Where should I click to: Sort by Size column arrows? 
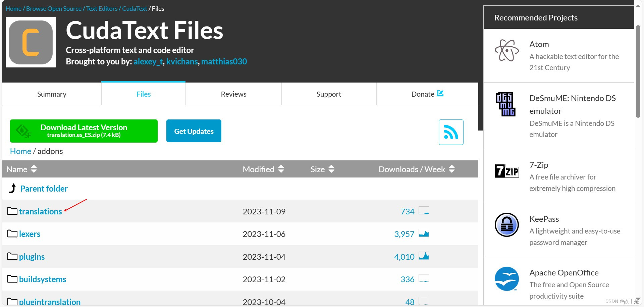pyautogui.click(x=331, y=169)
